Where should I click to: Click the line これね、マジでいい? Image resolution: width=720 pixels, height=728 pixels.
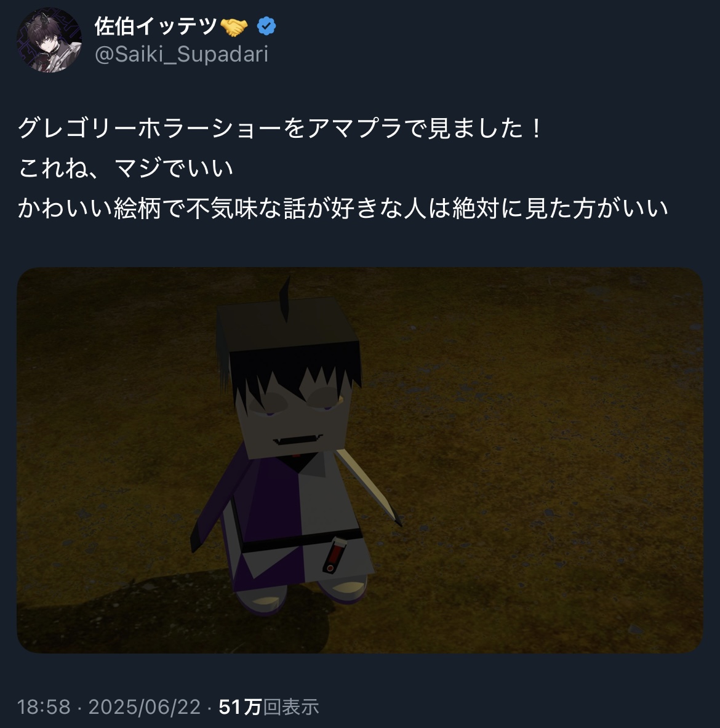click(x=126, y=168)
